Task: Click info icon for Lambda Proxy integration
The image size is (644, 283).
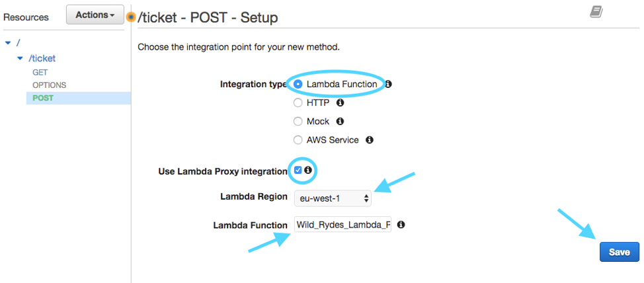Action: 308,170
